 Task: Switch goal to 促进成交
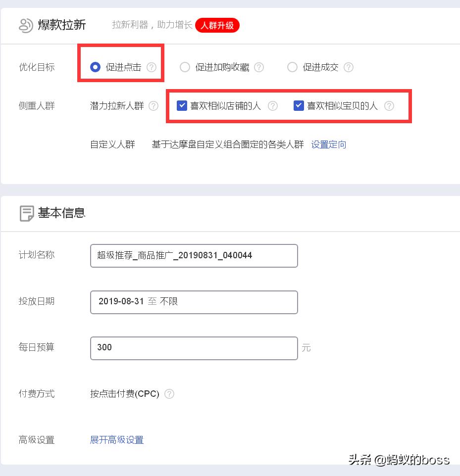point(292,67)
